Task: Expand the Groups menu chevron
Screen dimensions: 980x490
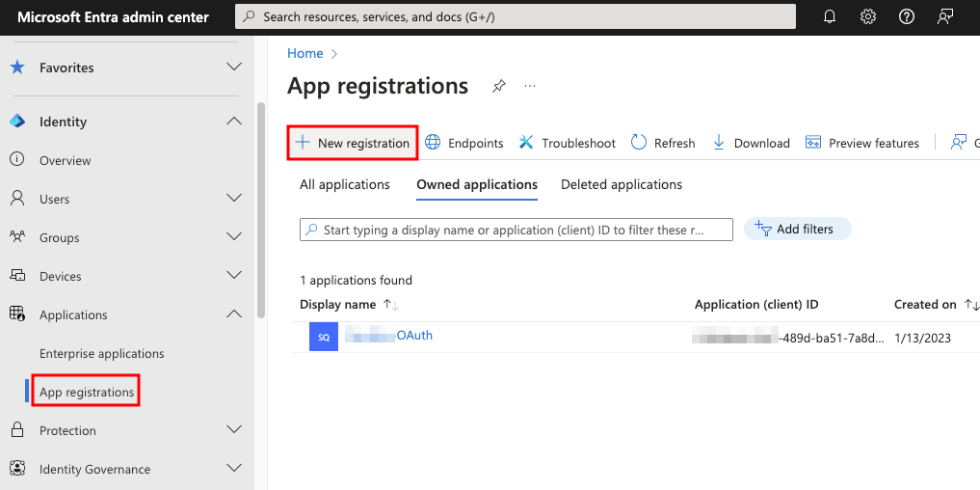Action: pyautogui.click(x=234, y=237)
